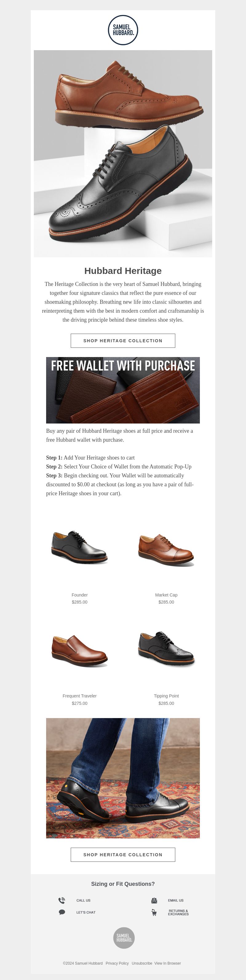Click the gray Samuel Hubbard footer logo
246x980 pixels.
pos(124,938)
